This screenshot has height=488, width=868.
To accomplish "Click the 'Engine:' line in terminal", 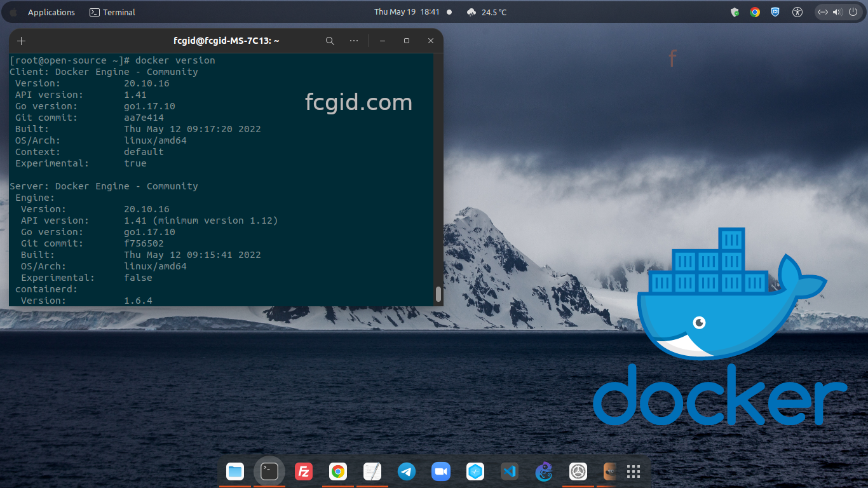I will (35, 198).
